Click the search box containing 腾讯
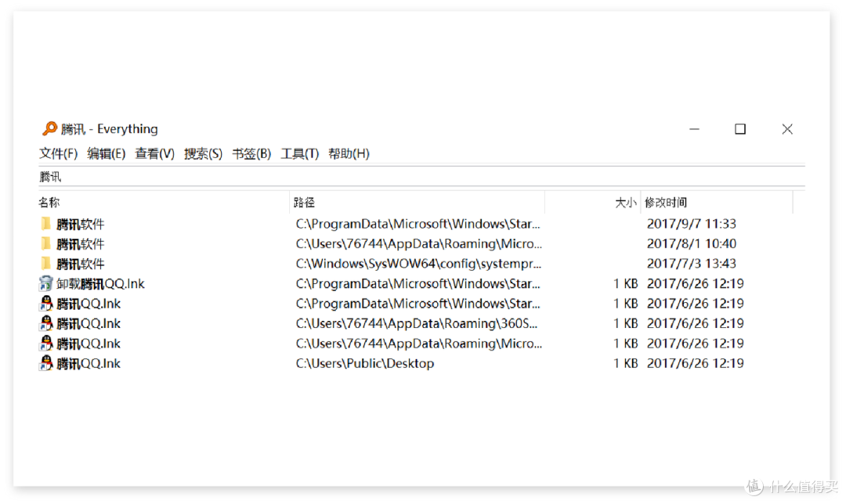Screen dimensions: 846x504 coord(421,177)
